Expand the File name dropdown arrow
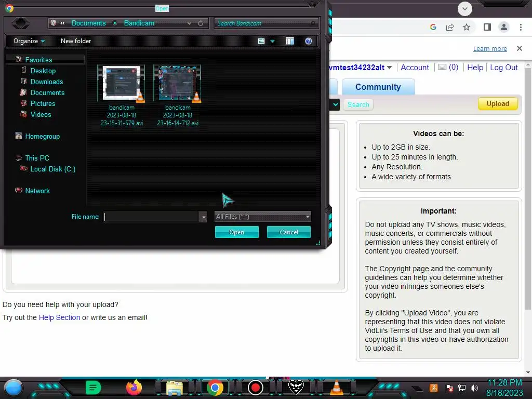This screenshot has width=532, height=399. tap(204, 217)
